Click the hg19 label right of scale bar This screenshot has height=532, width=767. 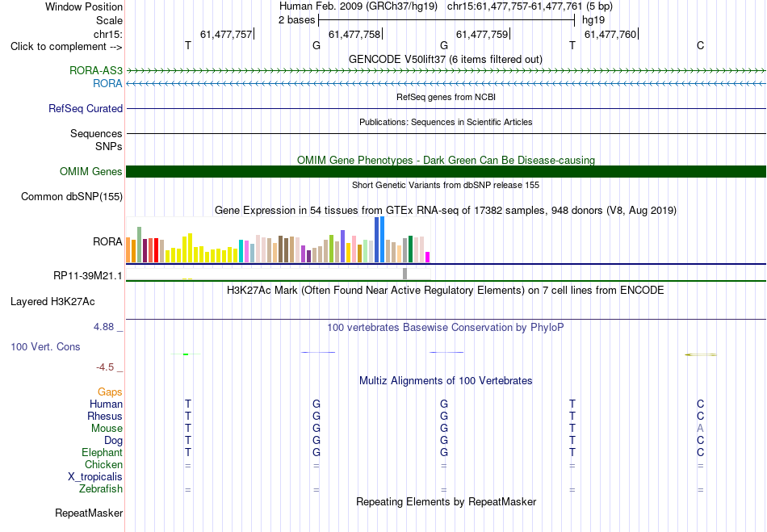point(593,20)
